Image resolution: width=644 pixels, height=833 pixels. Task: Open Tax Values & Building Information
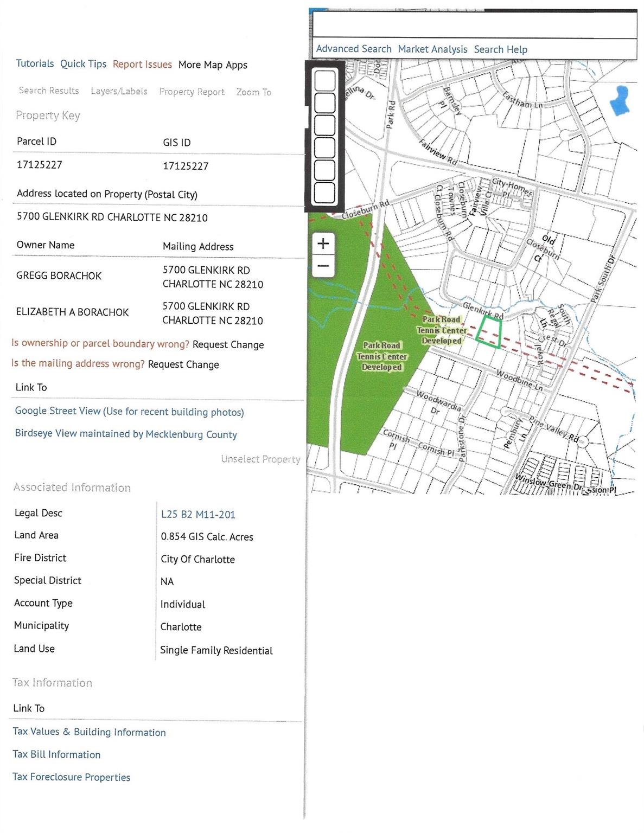89,732
